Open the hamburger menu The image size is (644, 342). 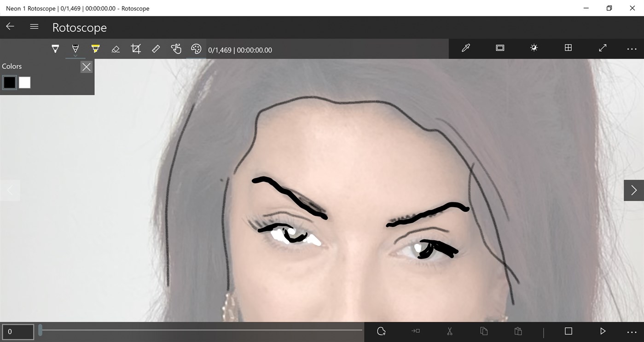coord(34,26)
